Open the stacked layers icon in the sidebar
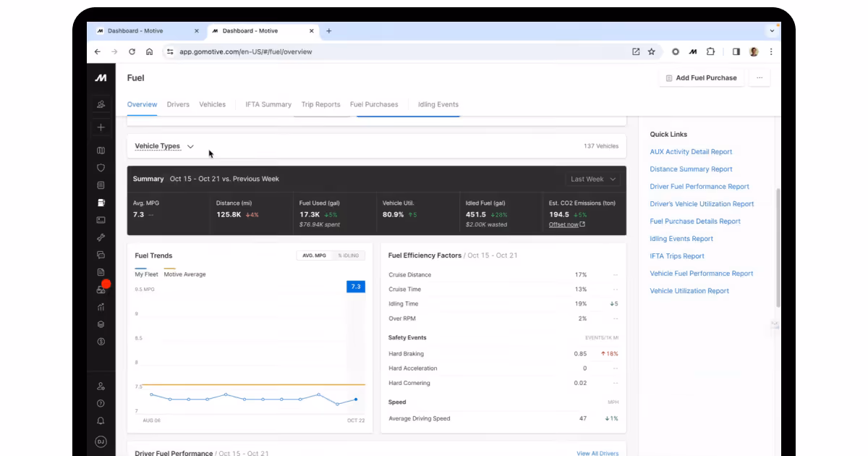 pyautogui.click(x=101, y=324)
